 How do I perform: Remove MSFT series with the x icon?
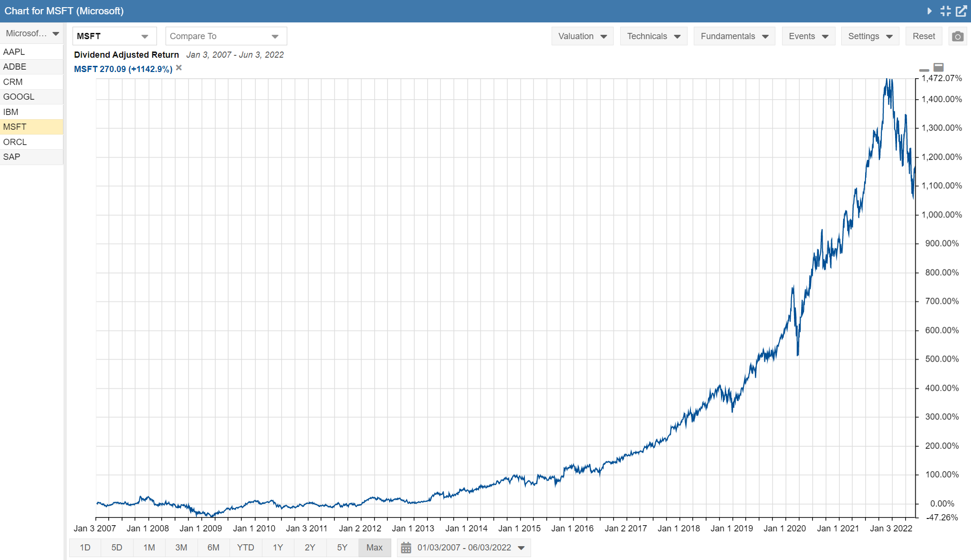pos(179,68)
